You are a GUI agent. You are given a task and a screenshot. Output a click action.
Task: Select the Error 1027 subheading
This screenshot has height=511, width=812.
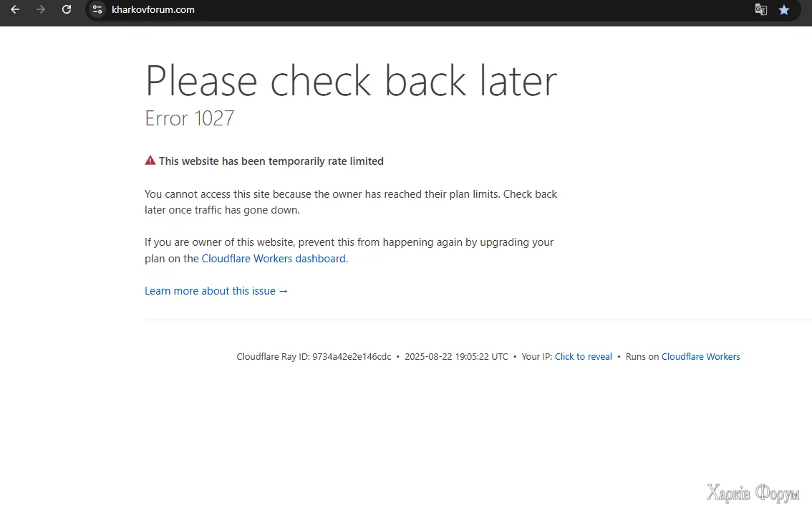click(190, 119)
